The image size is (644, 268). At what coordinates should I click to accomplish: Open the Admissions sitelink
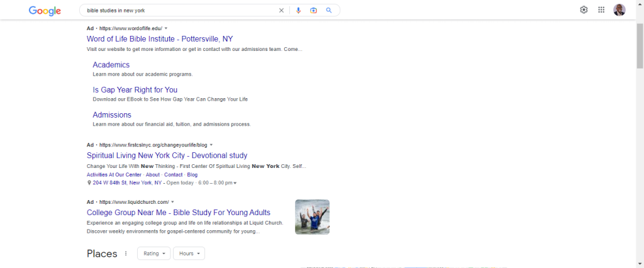coord(112,114)
